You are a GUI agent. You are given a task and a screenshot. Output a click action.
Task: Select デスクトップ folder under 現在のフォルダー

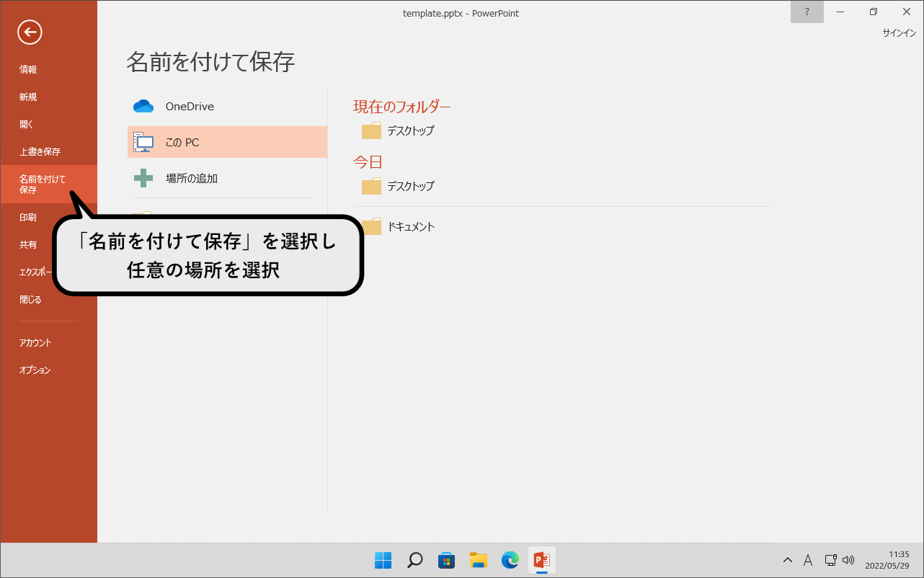click(x=409, y=131)
